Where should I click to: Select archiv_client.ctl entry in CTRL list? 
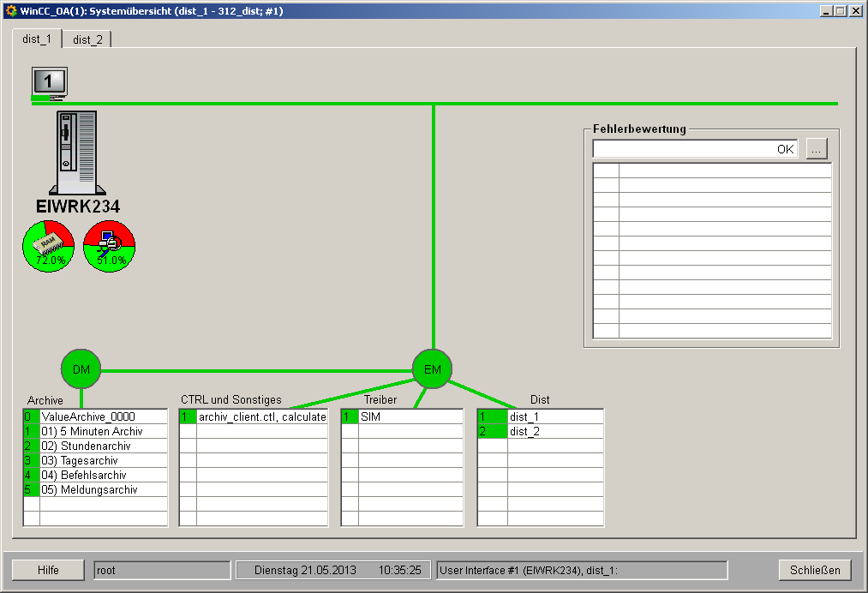click(x=261, y=417)
